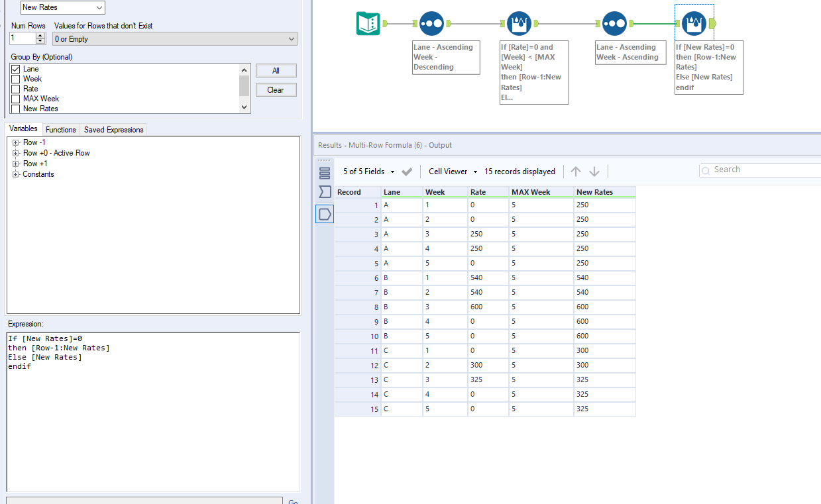Switch to the Functions tab
821x504 pixels.
coord(61,129)
